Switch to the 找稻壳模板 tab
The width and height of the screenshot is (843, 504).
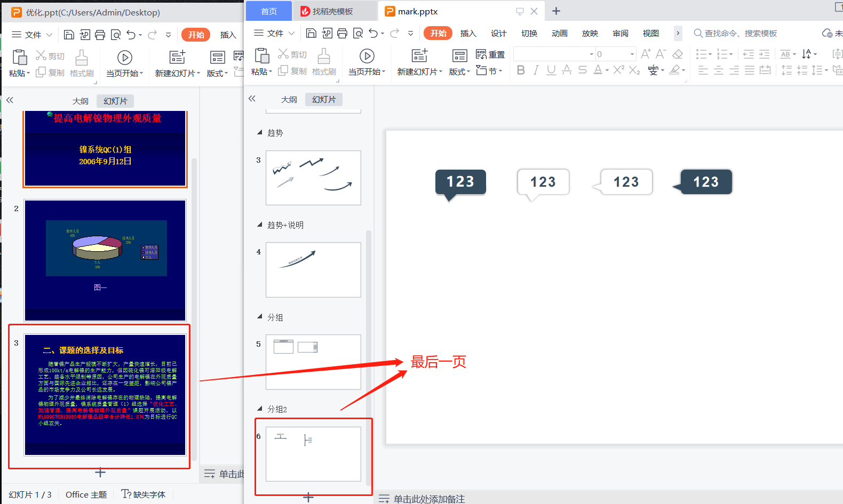click(x=327, y=11)
